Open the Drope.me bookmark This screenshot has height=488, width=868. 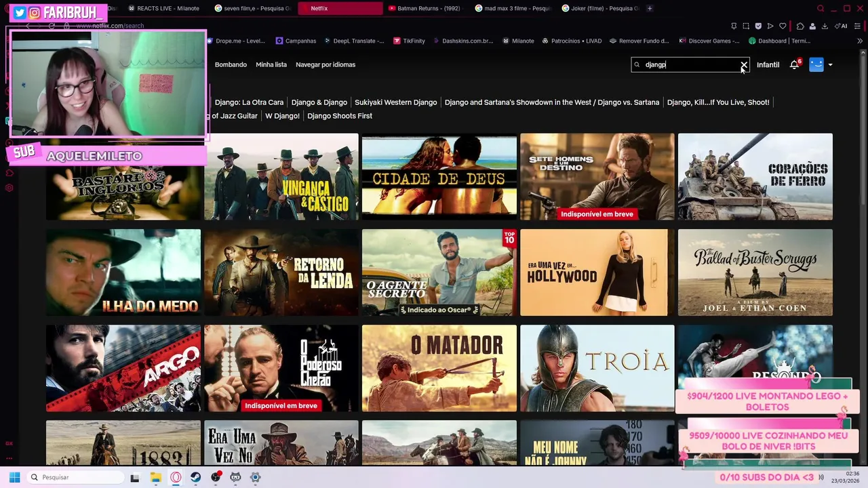tap(235, 41)
